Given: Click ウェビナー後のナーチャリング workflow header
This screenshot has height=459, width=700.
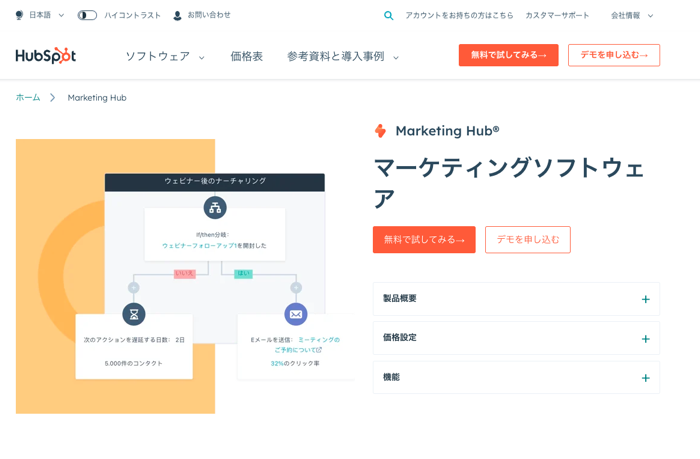Looking at the screenshot, I should 215,181.
